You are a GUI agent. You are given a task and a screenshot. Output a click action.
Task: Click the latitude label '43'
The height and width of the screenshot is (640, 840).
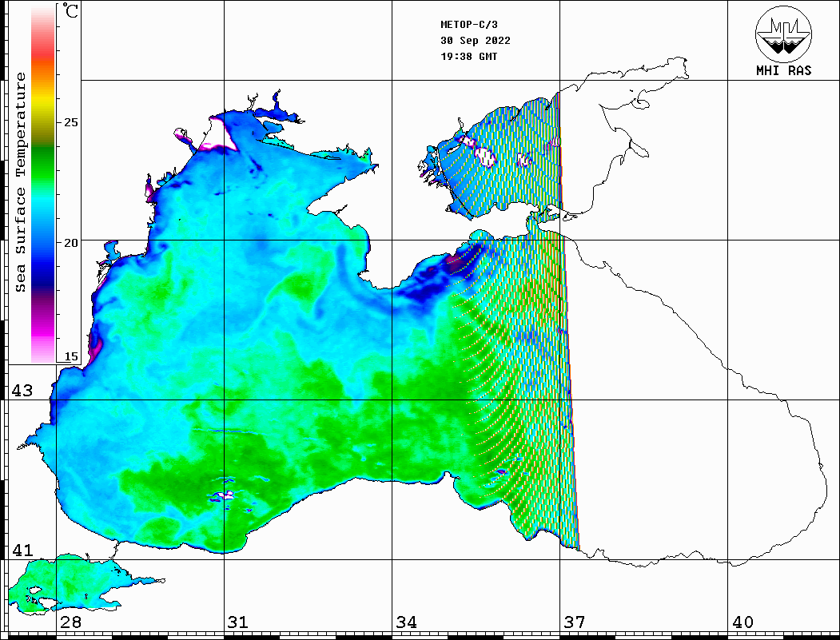(x=22, y=391)
